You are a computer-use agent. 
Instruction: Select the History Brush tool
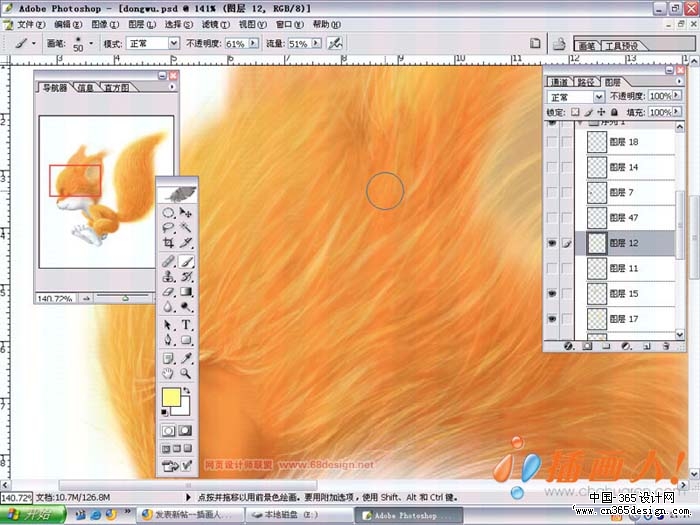[186, 277]
